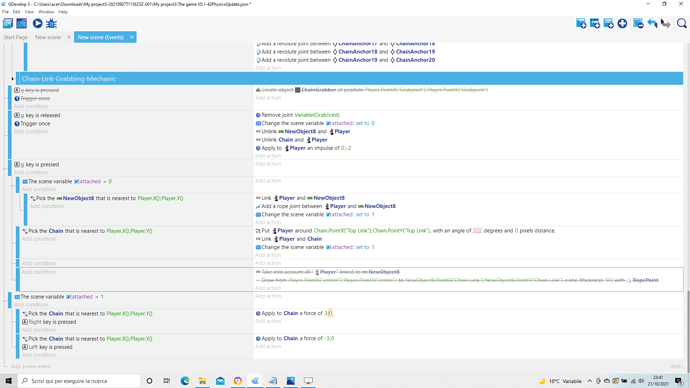Open the Edit menu
Viewport: 690px width, 388px height.
[x=16, y=12]
